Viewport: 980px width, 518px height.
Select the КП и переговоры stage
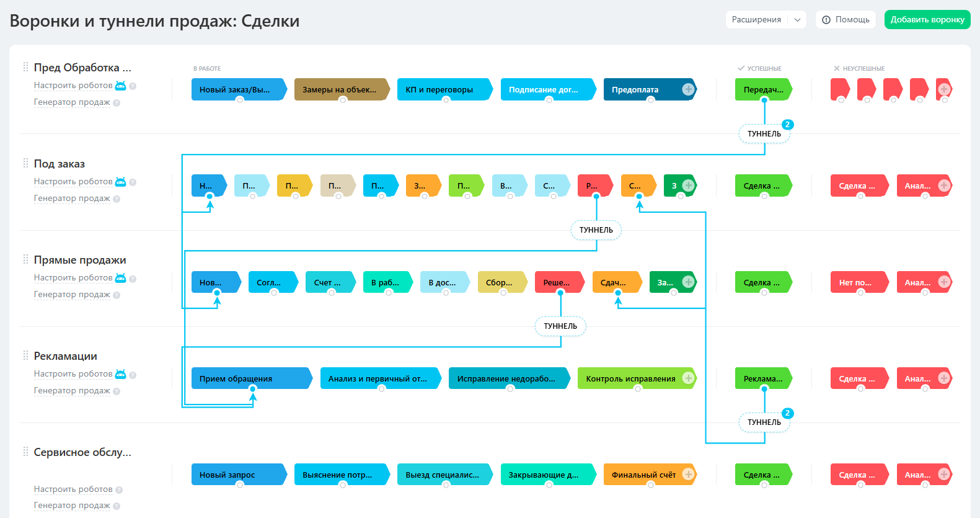[x=444, y=89]
